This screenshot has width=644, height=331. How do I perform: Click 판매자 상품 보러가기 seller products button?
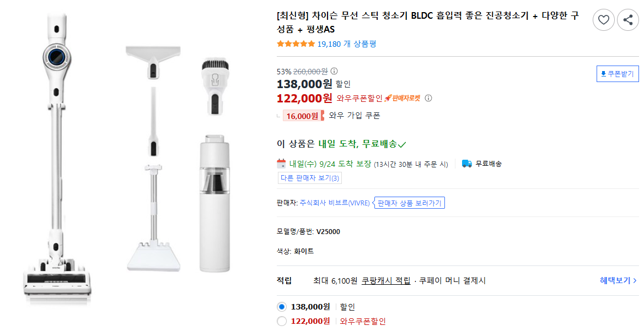(x=410, y=203)
